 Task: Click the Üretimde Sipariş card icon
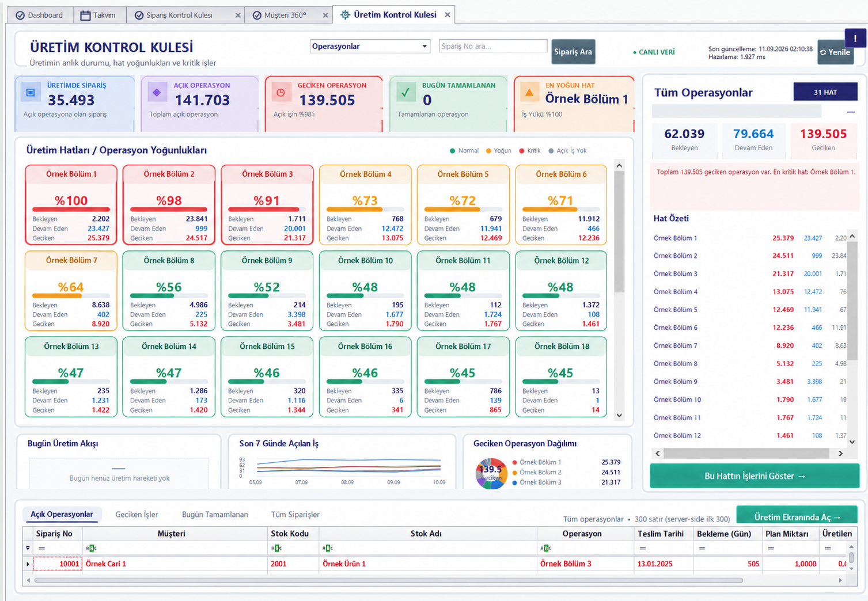31,92
